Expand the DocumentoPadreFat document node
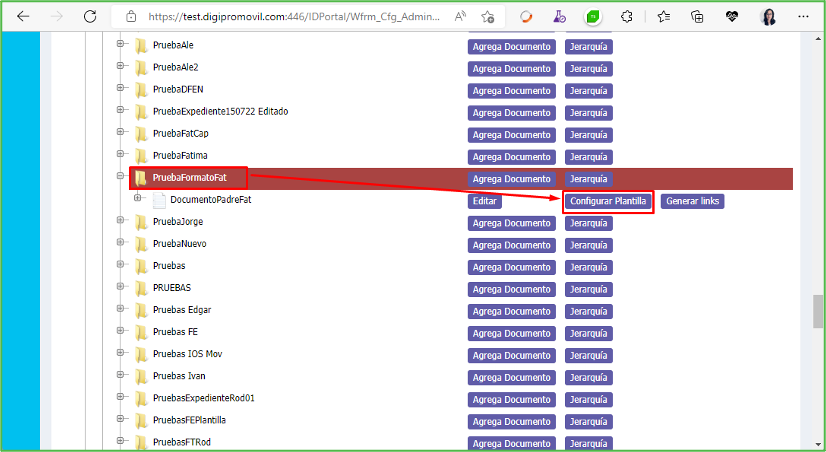This screenshot has height=452, width=826. [139, 200]
